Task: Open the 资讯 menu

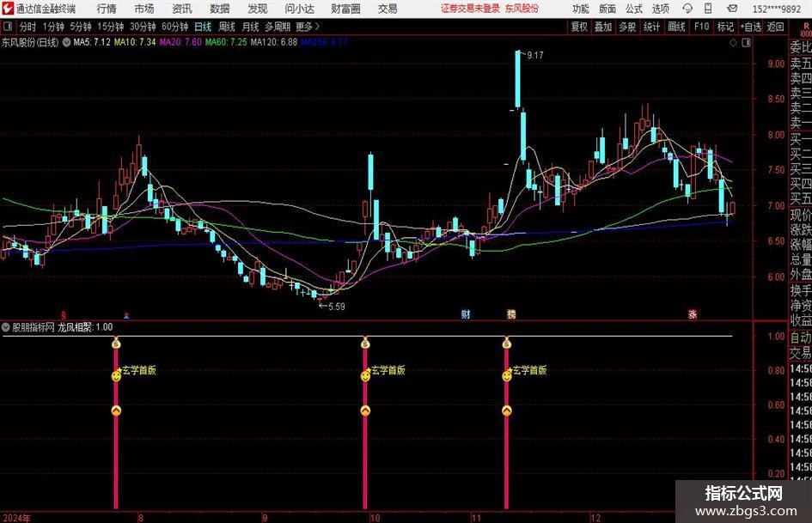Action: 182,9
